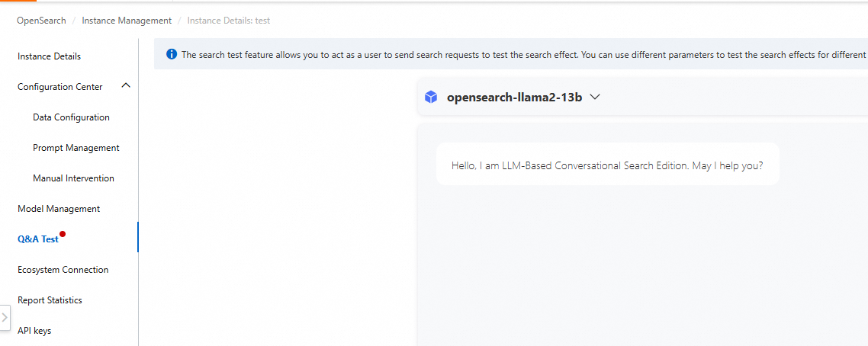Screen dimensions: 868x346
Task: Click the OpenSearch breadcrumb link
Action: coord(41,21)
